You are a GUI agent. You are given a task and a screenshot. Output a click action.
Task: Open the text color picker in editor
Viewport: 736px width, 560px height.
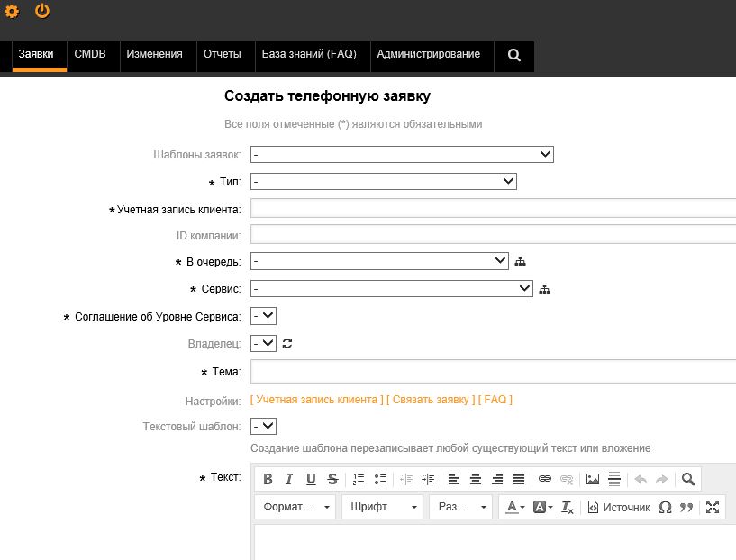coord(514,507)
